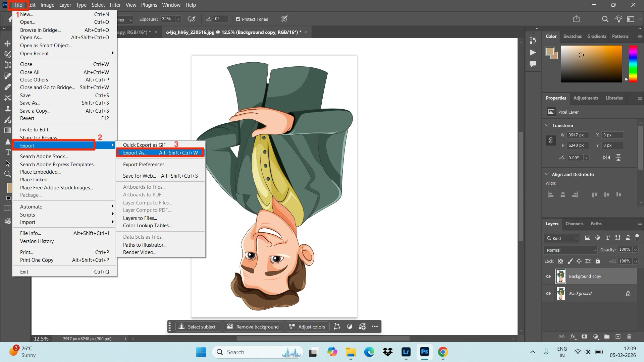Click the Remove background button
This screenshot has width=644, height=362.
(x=253, y=326)
